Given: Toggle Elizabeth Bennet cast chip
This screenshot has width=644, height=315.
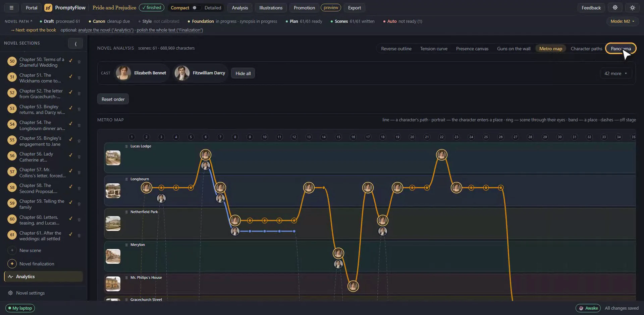Looking at the screenshot, I should 142,73.
